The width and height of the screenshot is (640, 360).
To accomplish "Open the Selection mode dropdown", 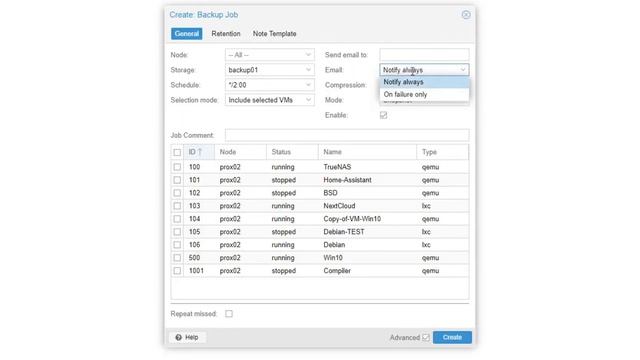I will [x=308, y=100].
